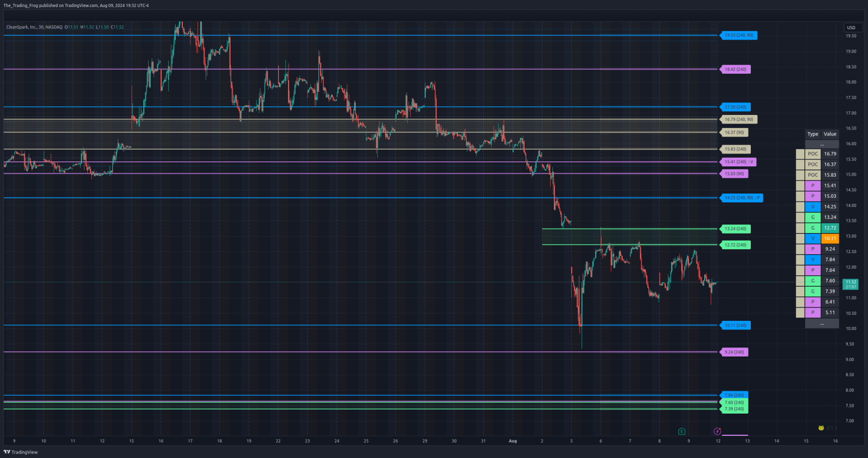Click the Aug label on date axis

pos(513,441)
